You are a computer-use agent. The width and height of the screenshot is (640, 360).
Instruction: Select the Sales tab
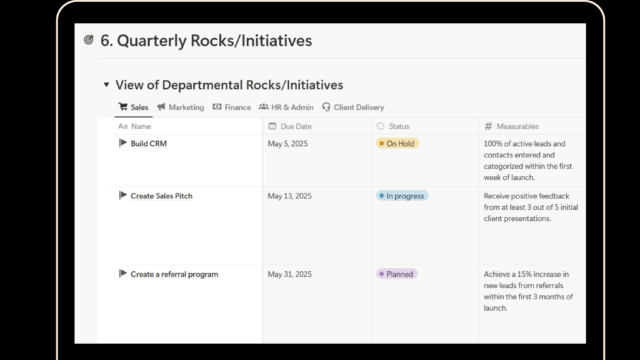click(133, 107)
